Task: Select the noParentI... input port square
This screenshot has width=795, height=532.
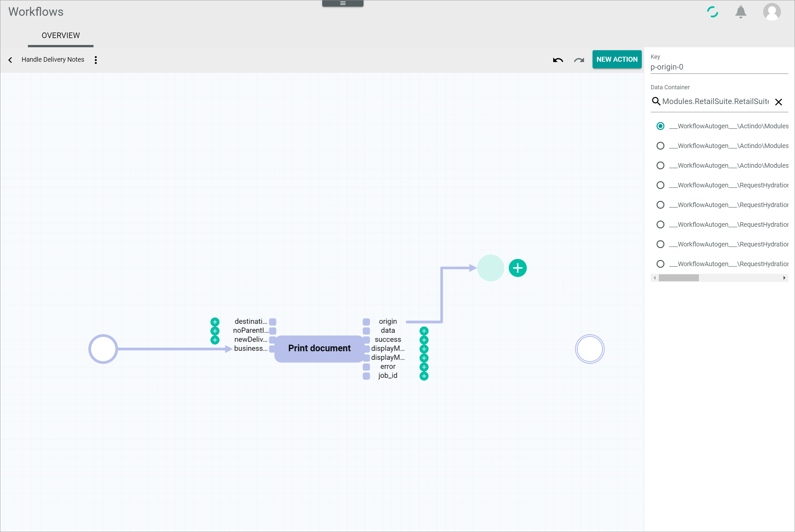Action: tap(272, 330)
